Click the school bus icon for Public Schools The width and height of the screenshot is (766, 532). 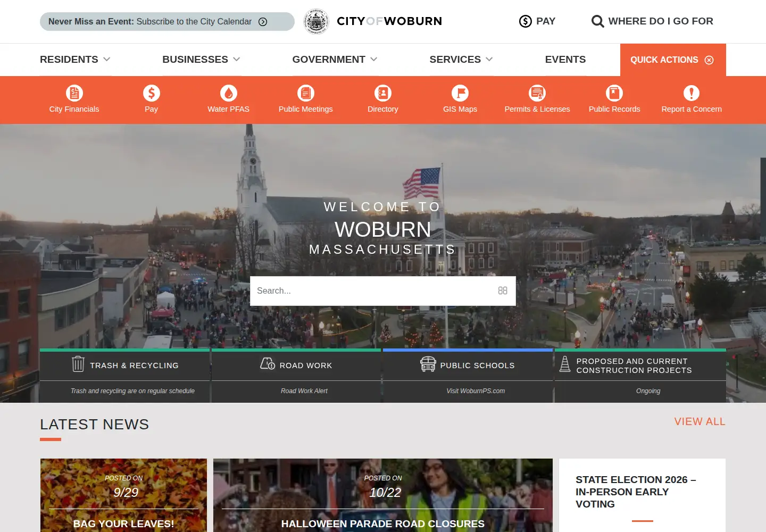tap(428, 364)
